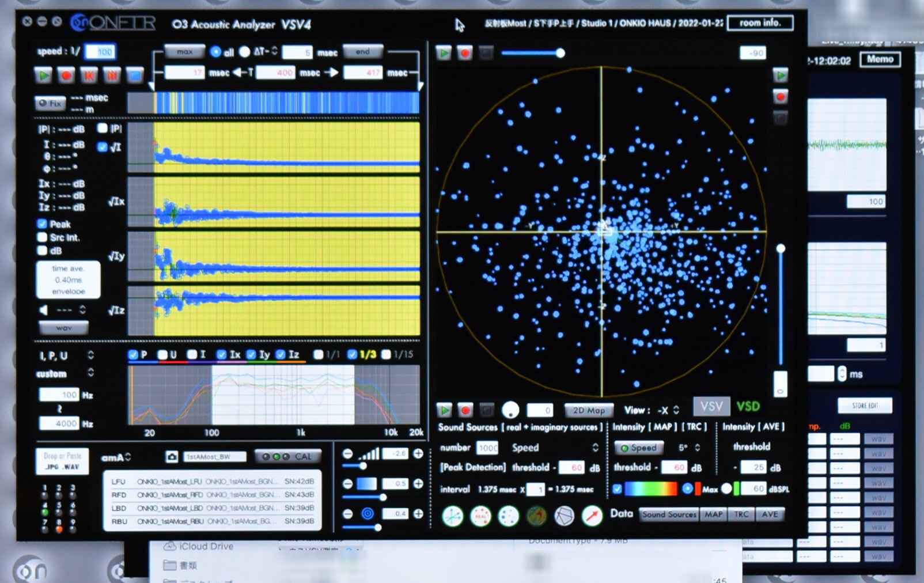Select the 1/3 octave checkbox
The image size is (924, 583).
point(352,354)
